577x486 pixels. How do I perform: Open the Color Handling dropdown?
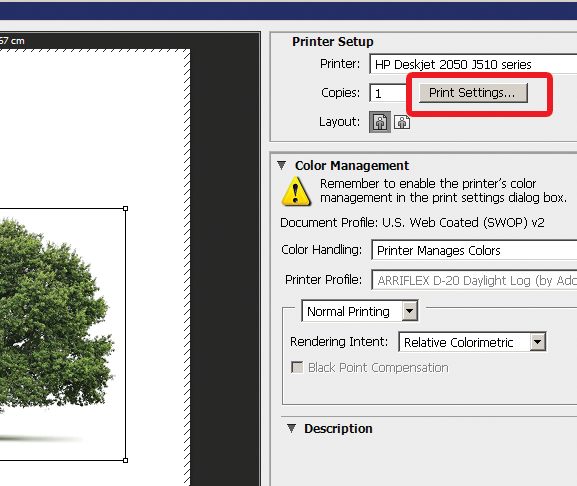474,251
